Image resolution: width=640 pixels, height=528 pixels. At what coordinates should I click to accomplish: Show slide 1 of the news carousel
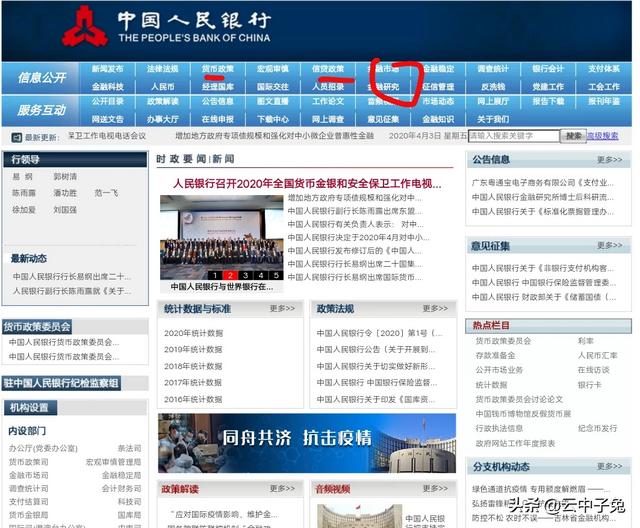[x=215, y=275]
